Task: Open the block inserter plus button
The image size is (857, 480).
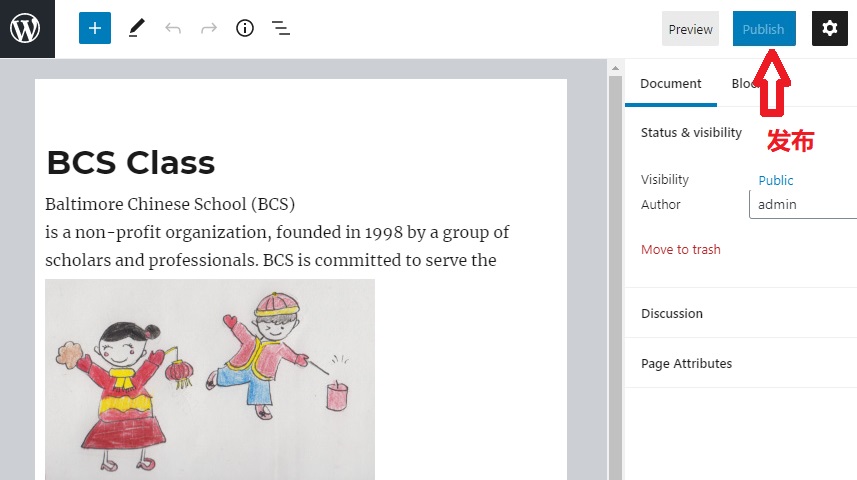Action: pos(95,29)
